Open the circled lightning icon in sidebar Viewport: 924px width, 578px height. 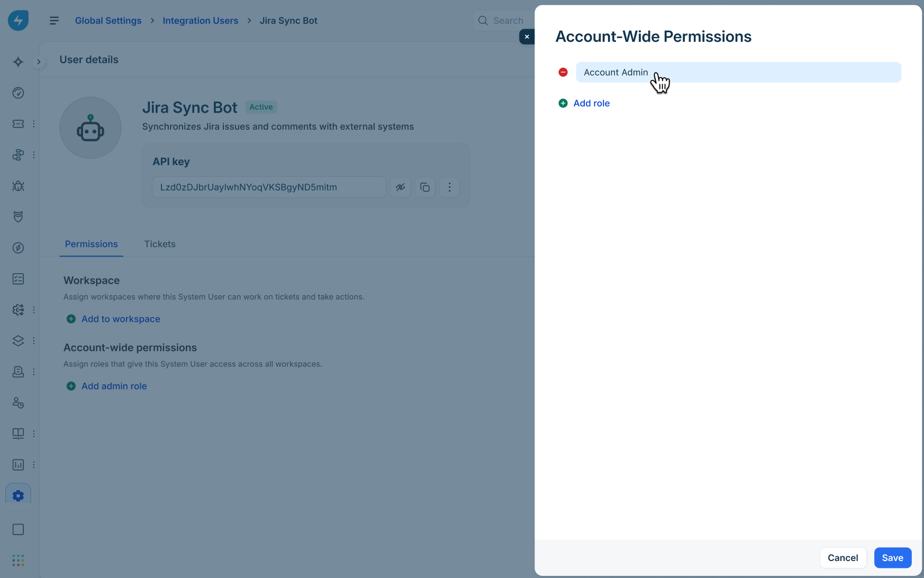coord(18,248)
